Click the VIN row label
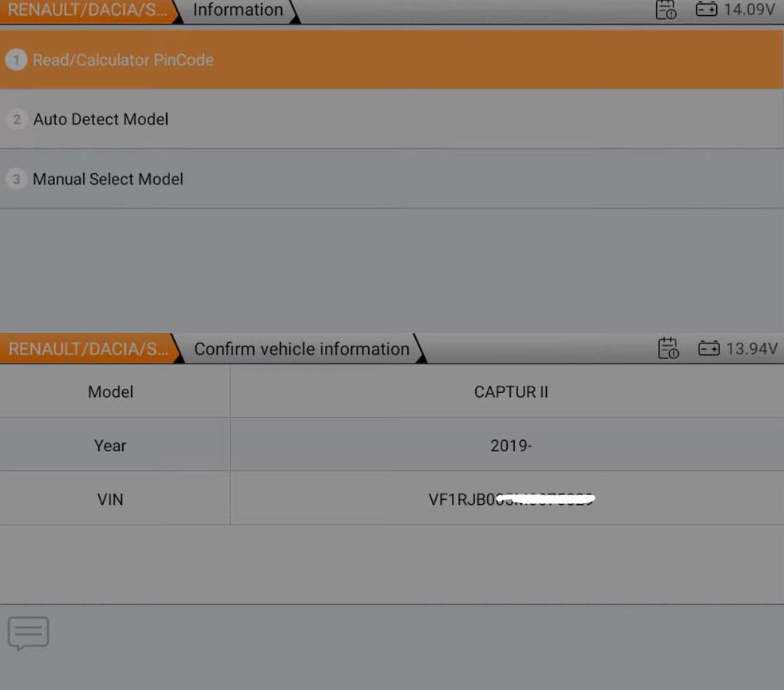This screenshot has width=784, height=690. tap(110, 499)
